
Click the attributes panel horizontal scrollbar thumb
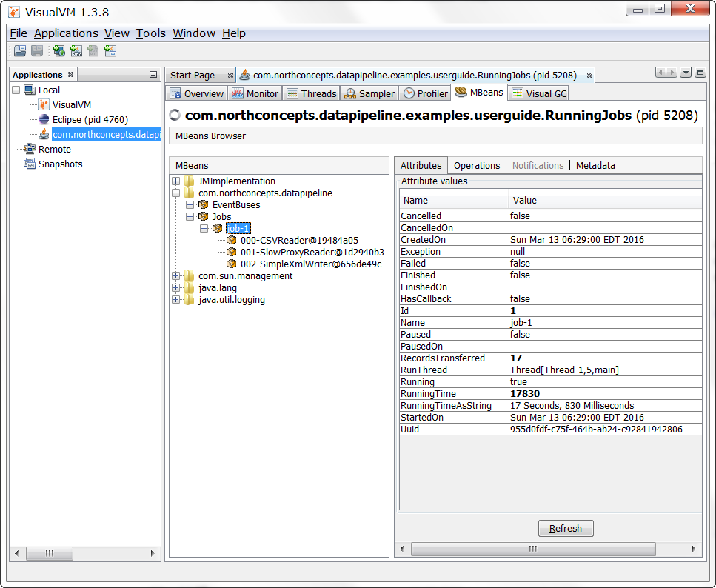point(533,549)
